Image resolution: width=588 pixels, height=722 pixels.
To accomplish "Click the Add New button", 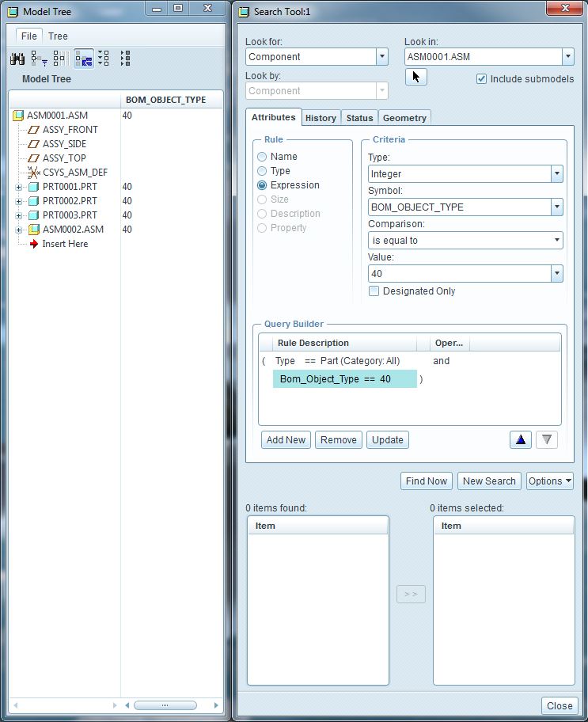I will 286,439.
